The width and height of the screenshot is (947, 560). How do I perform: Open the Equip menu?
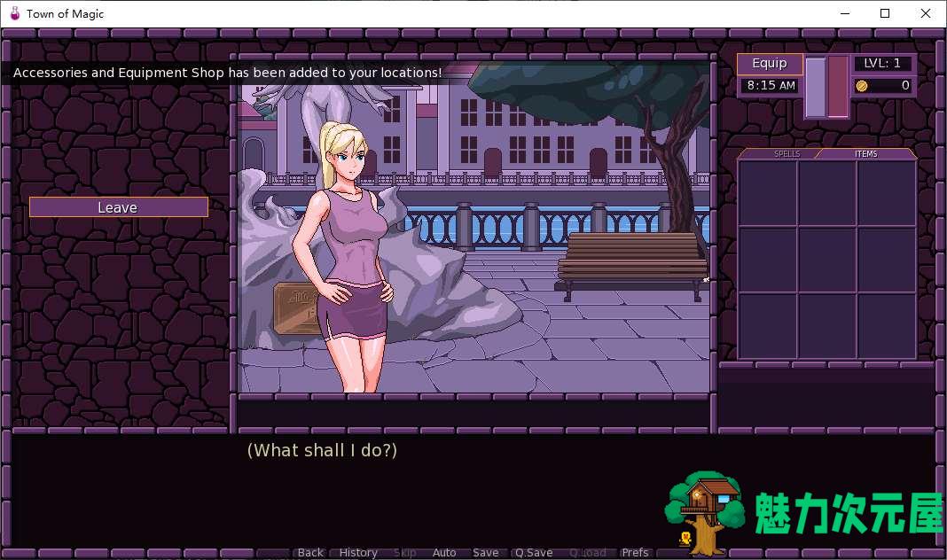[770, 64]
